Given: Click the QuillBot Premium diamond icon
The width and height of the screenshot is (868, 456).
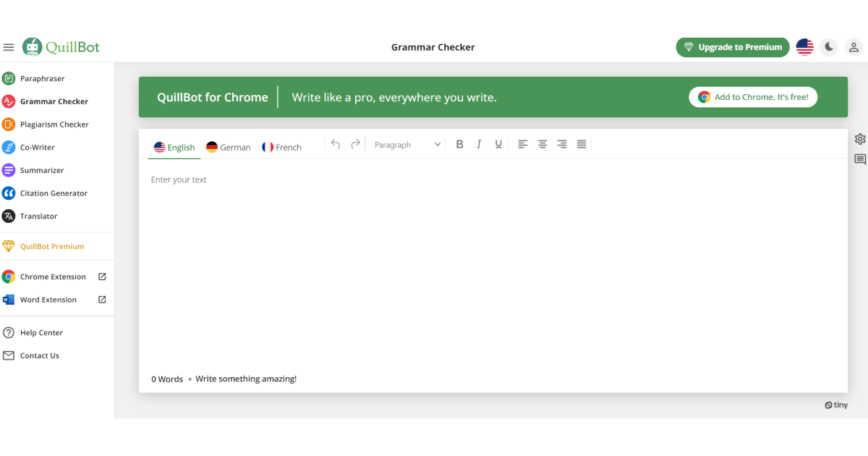Looking at the screenshot, I should coord(9,246).
